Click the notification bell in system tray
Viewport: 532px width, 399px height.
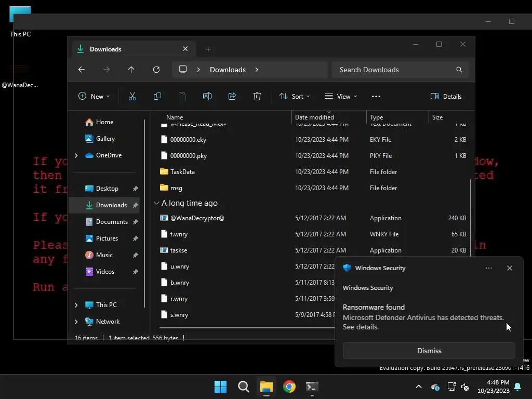point(518,387)
